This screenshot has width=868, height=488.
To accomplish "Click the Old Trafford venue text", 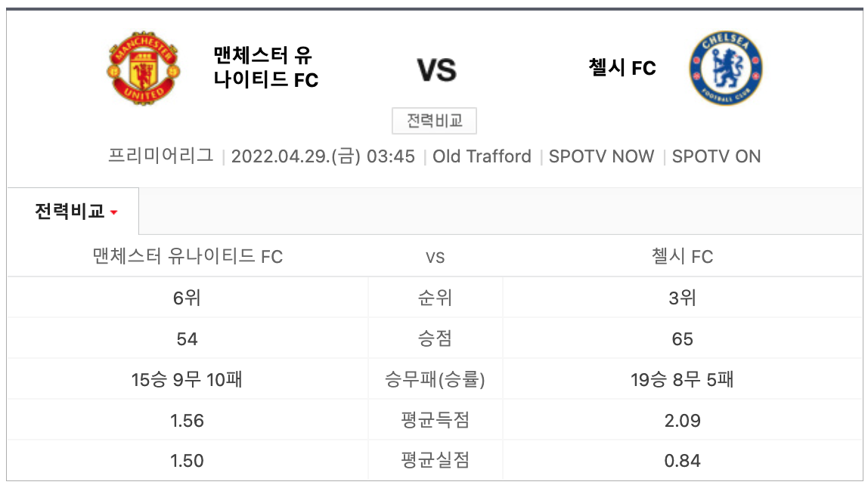I will [482, 156].
